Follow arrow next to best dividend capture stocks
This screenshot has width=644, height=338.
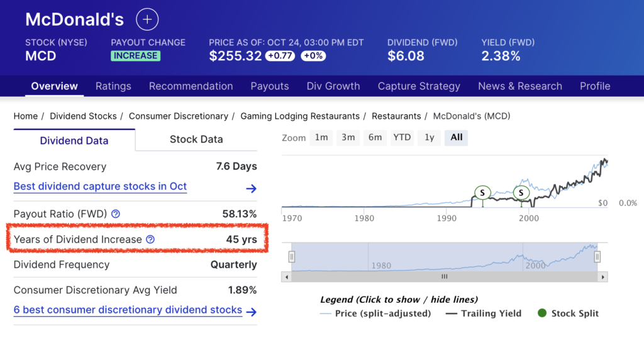pyautogui.click(x=251, y=188)
